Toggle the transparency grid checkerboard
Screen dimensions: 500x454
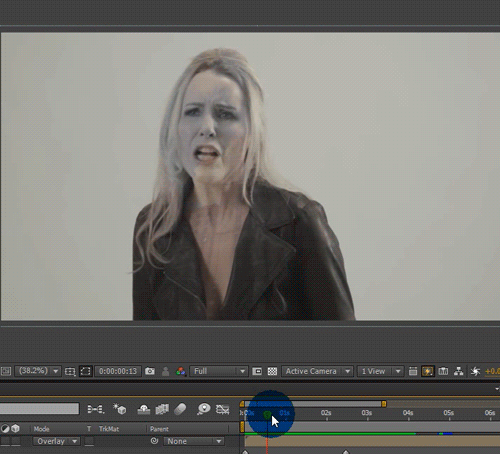[x=272, y=371]
